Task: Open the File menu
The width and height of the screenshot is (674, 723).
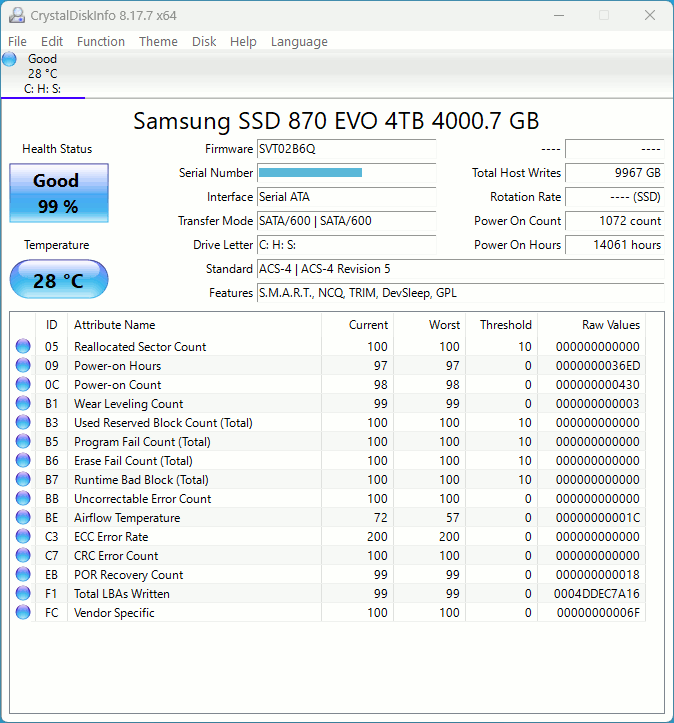Action: (18, 41)
